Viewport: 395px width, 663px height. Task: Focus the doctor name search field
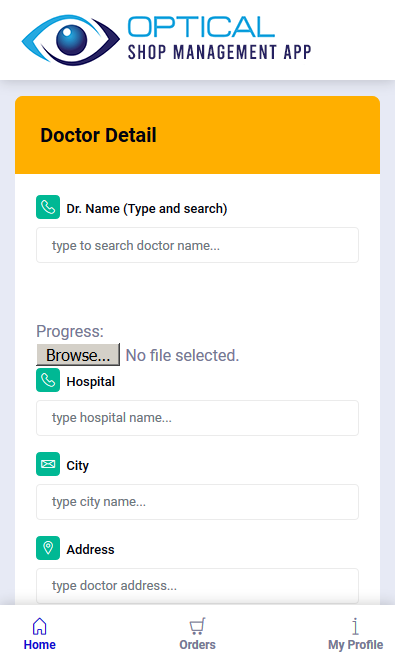point(198,245)
